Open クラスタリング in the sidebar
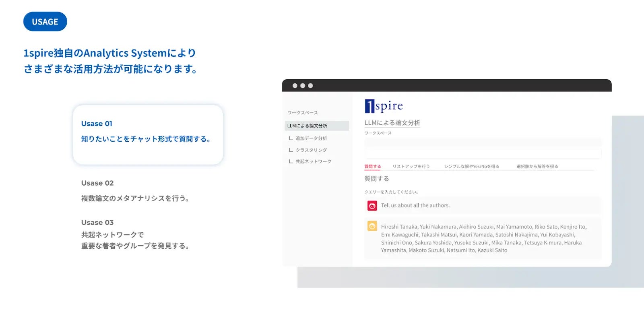The width and height of the screenshot is (644, 310). tap(308, 150)
